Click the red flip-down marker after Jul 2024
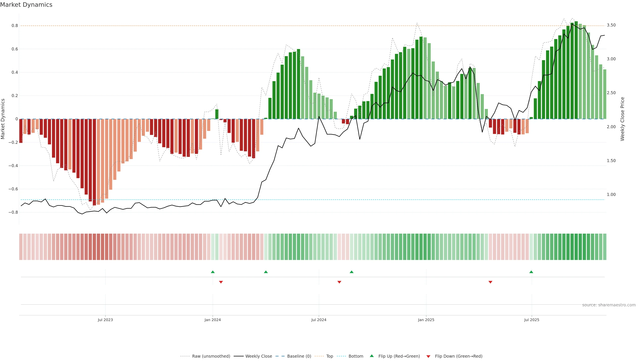644x362 pixels. click(339, 282)
